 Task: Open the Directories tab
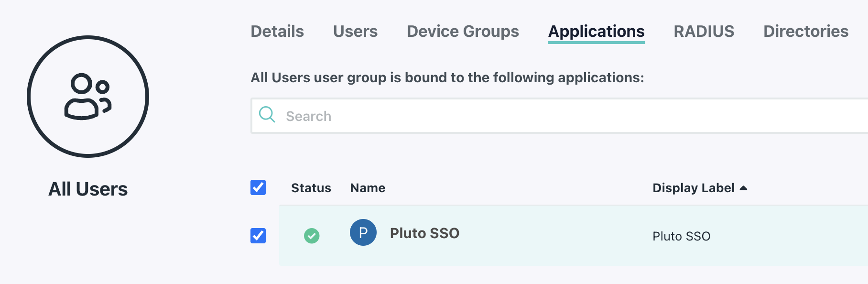point(805,32)
